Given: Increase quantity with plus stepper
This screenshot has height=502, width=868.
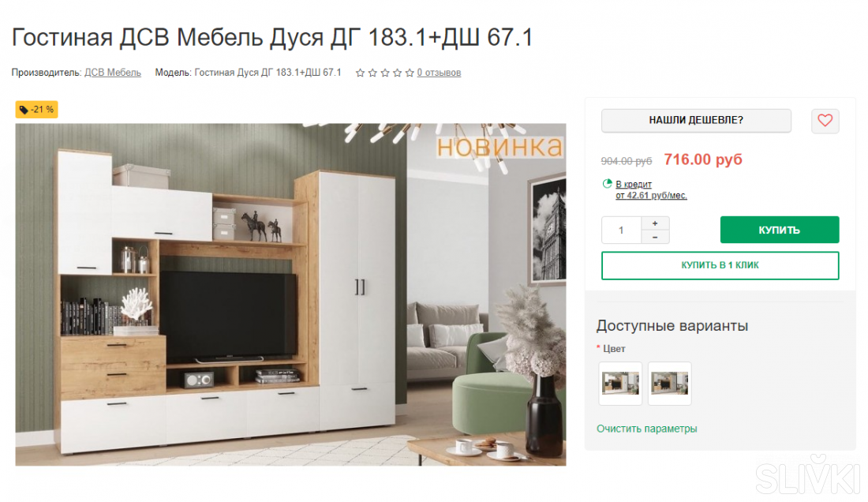Looking at the screenshot, I should point(655,223).
